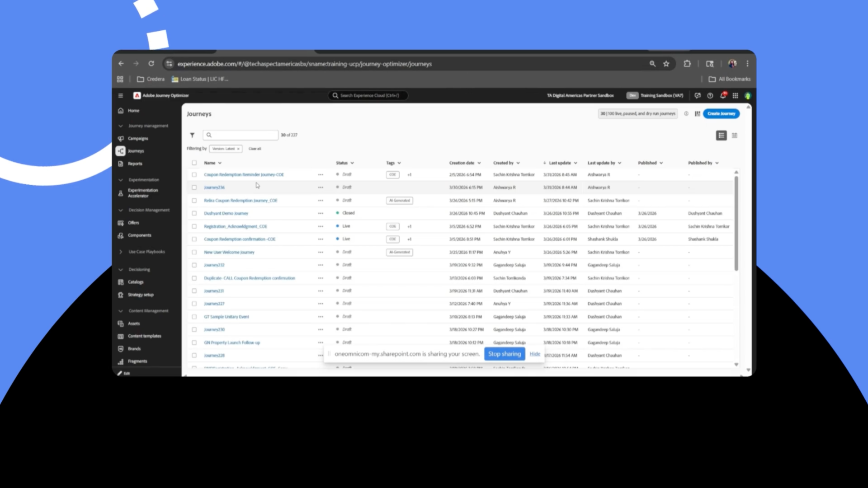The height and width of the screenshot is (488, 868).
Task: Expand the Use Case Playbooks section
Action: point(120,252)
